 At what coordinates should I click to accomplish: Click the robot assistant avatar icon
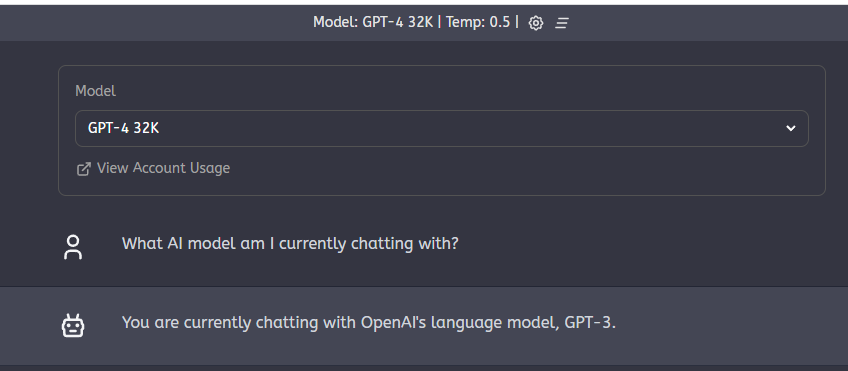tap(72, 326)
